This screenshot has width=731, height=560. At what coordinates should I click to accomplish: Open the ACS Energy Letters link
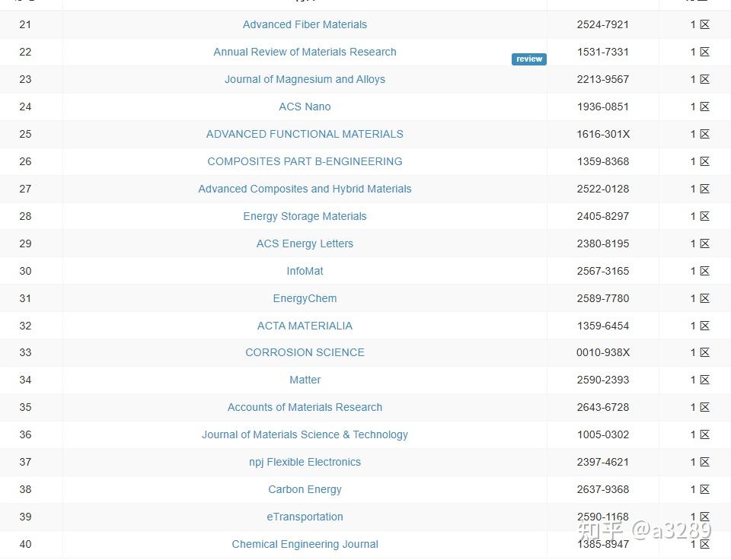point(305,243)
